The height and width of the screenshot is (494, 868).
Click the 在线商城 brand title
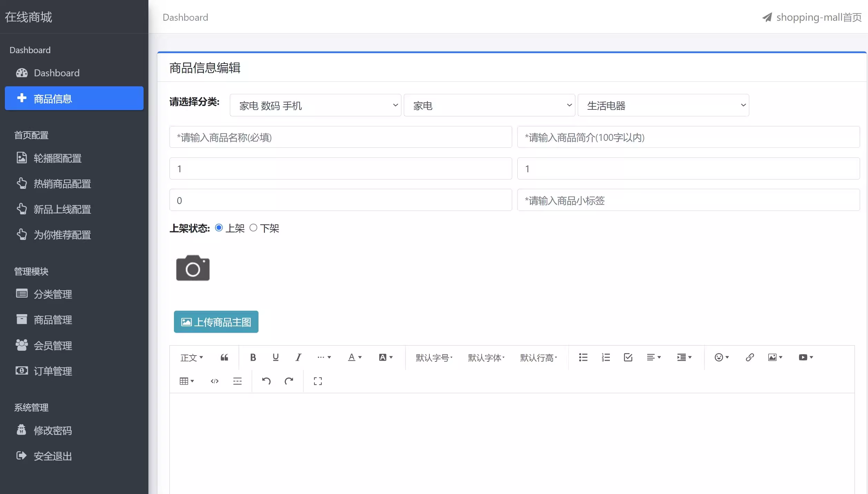28,17
